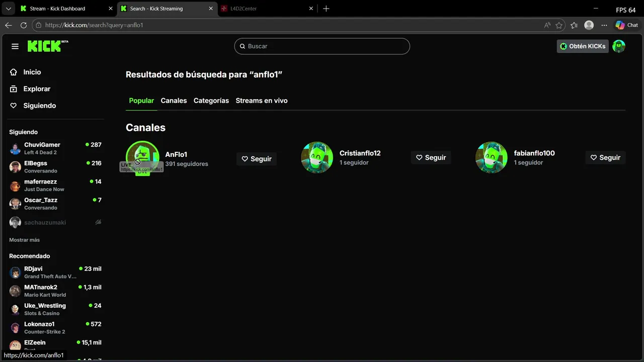Add page to favorites star
Screen dimensions: 644x362
pos(559,25)
